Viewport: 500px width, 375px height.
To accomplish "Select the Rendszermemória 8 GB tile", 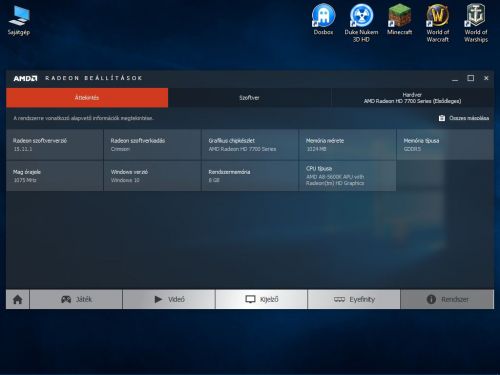I will 250,176.
